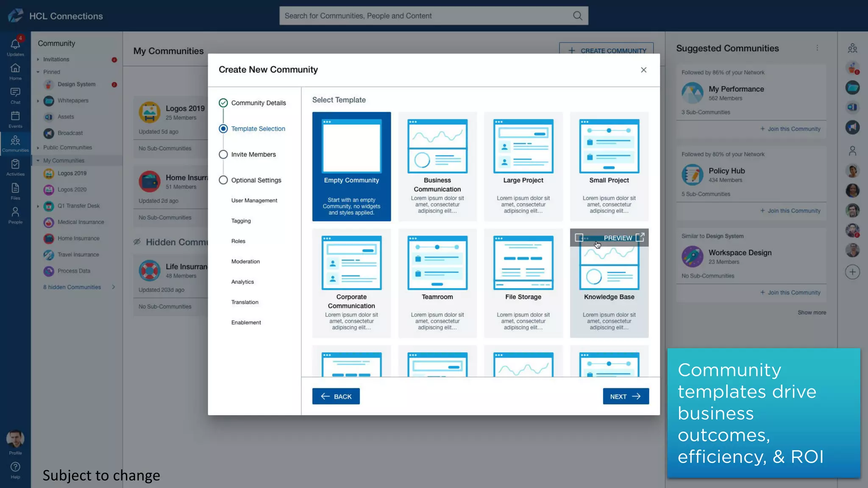Open Medical Insurance community in sidebar
Screen dimensions: 868x488
(81, 222)
